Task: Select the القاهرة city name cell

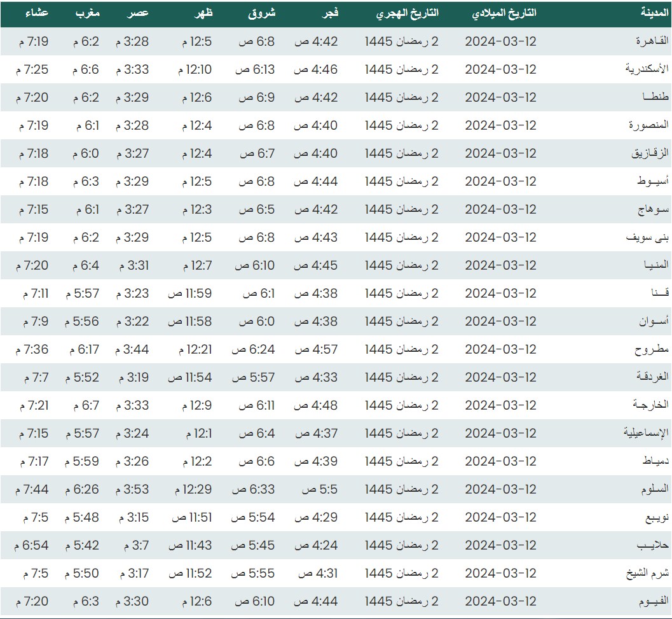Action: point(652,41)
